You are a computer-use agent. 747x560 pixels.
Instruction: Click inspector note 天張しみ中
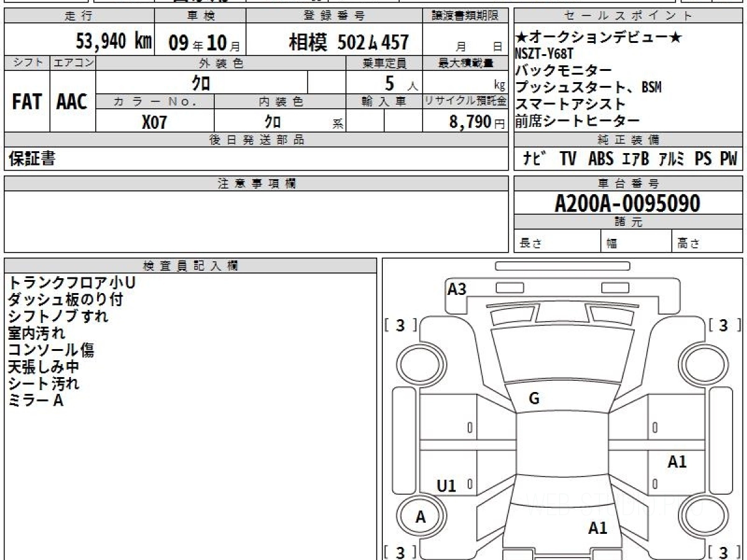coord(44,366)
